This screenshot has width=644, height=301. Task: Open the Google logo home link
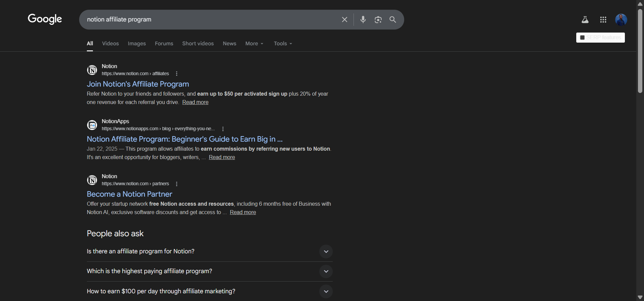click(45, 19)
